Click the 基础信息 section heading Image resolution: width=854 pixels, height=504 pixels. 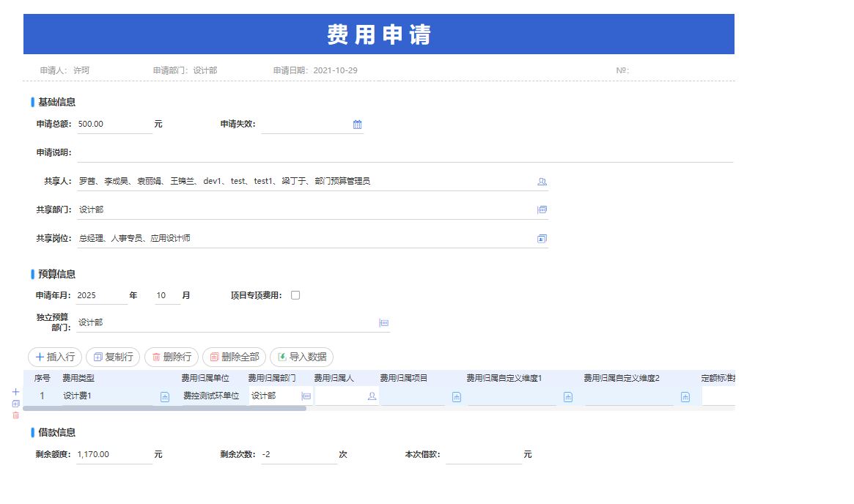[x=56, y=103]
